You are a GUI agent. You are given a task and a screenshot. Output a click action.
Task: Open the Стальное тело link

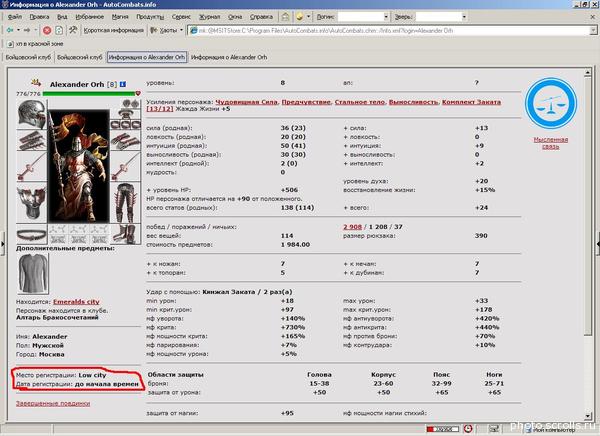(x=360, y=102)
